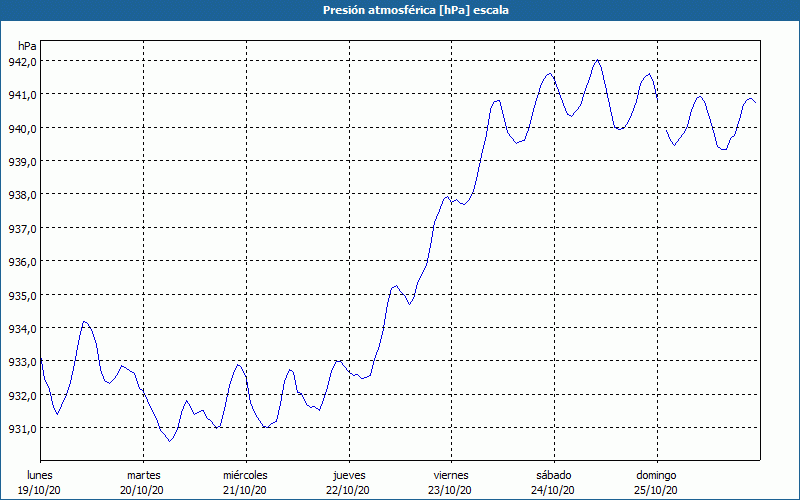Click the 'lunes' day label
Viewport: 800px width, 500px height.
[40, 475]
